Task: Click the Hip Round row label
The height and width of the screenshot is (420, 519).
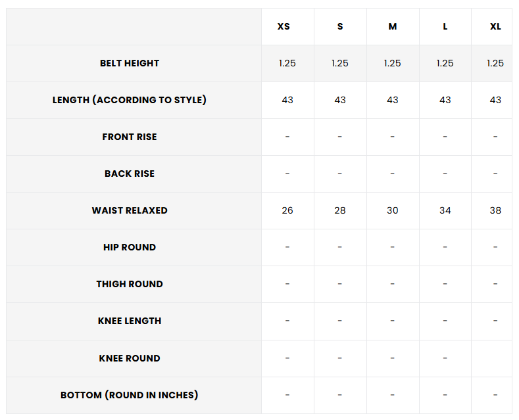Action: (x=130, y=247)
